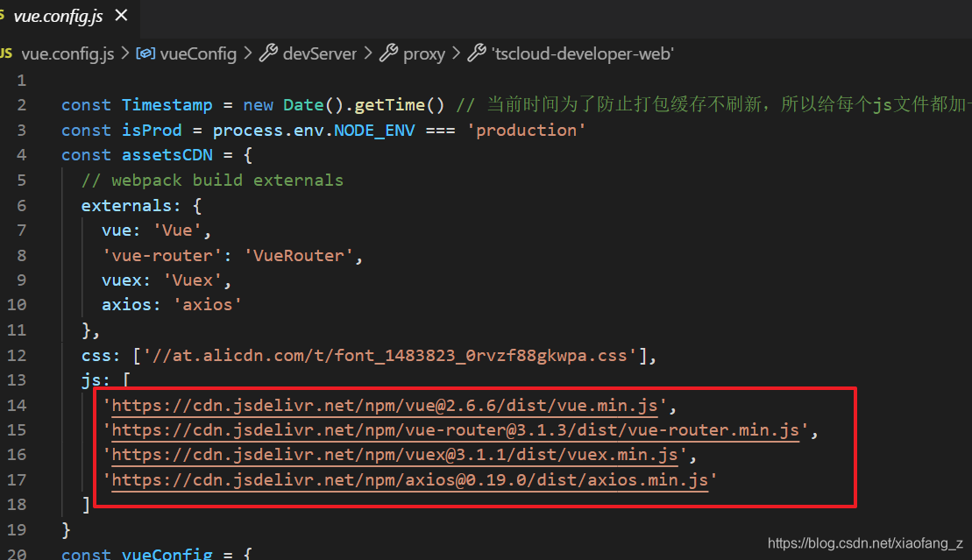The height and width of the screenshot is (560, 972).
Task: Click assetsCDN on line 4
Action: tap(167, 155)
